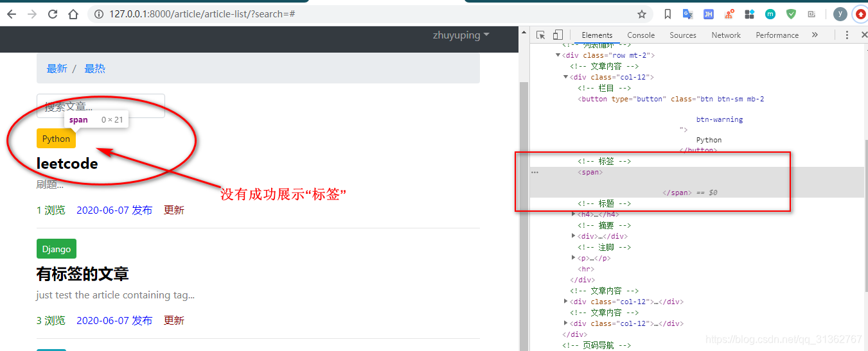Bookmark this page with the star icon
The width and height of the screenshot is (868, 351).
(x=641, y=13)
